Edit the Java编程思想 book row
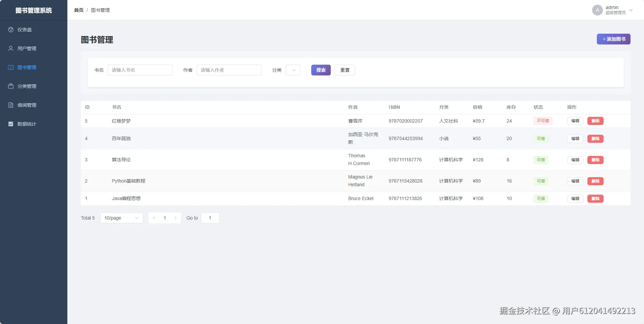 coord(575,199)
